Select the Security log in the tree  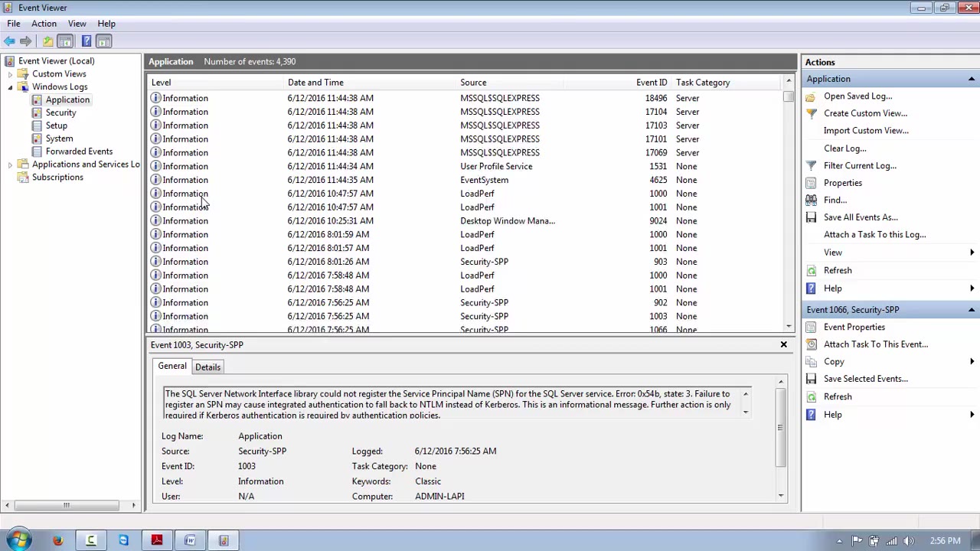(x=60, y=113)
